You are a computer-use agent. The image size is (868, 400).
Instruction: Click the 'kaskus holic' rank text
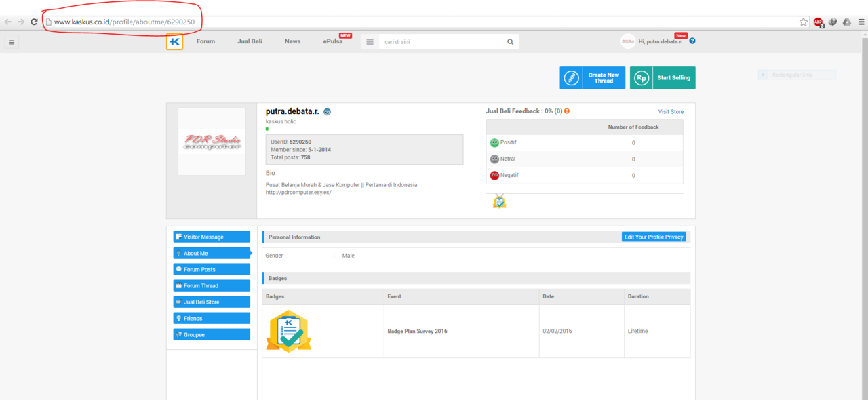click(x=281, y=122)
